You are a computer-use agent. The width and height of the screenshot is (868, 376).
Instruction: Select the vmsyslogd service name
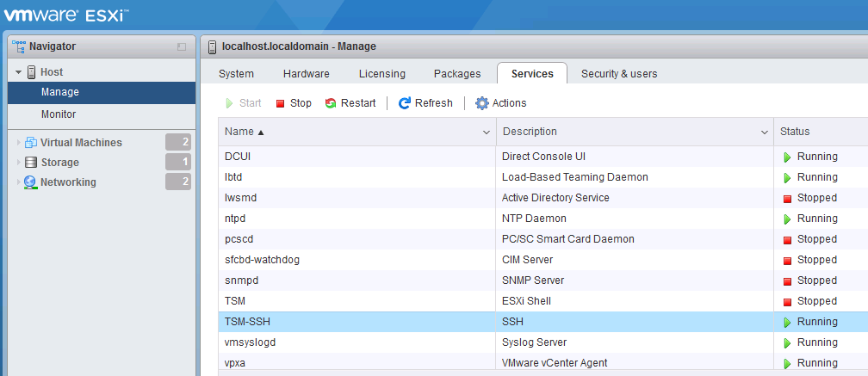coord(251,342)
